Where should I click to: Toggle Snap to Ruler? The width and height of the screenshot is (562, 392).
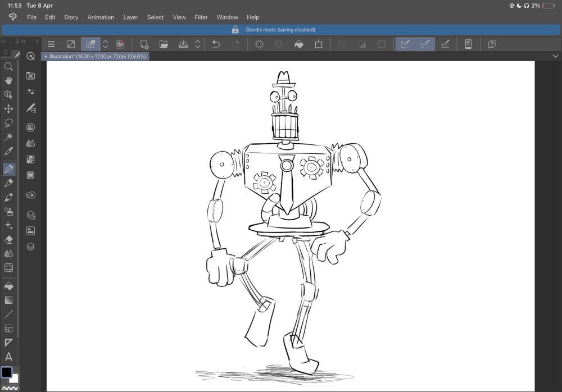pos(405,44)
